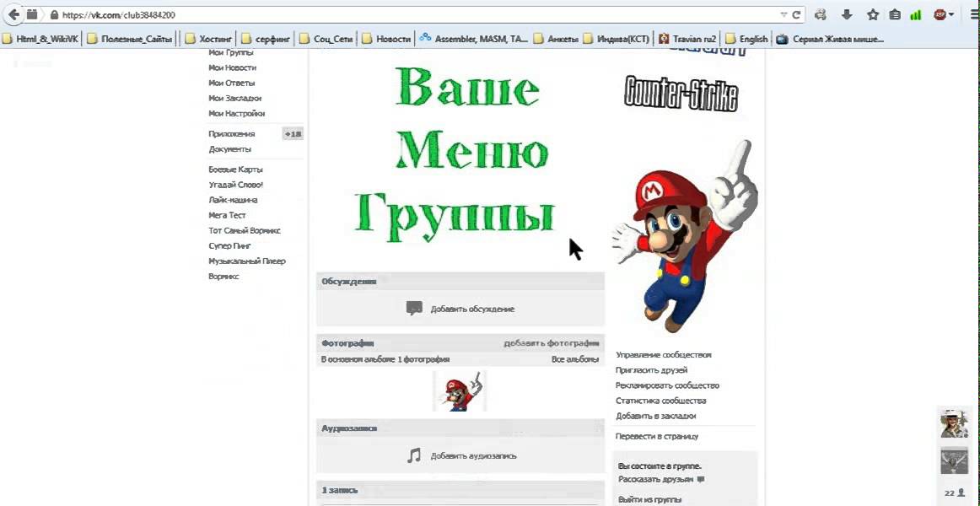Open the Индива(КСТ) bookmarks folder

616,39
